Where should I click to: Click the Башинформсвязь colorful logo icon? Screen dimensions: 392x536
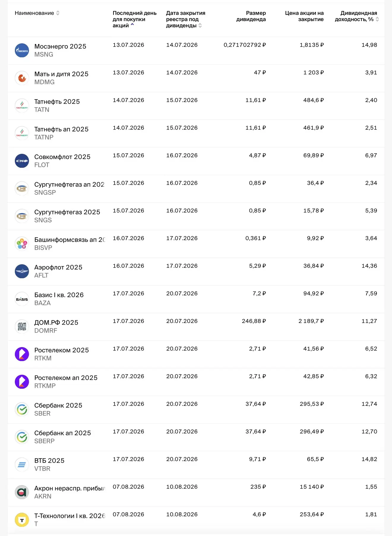[x=22, y=244]
